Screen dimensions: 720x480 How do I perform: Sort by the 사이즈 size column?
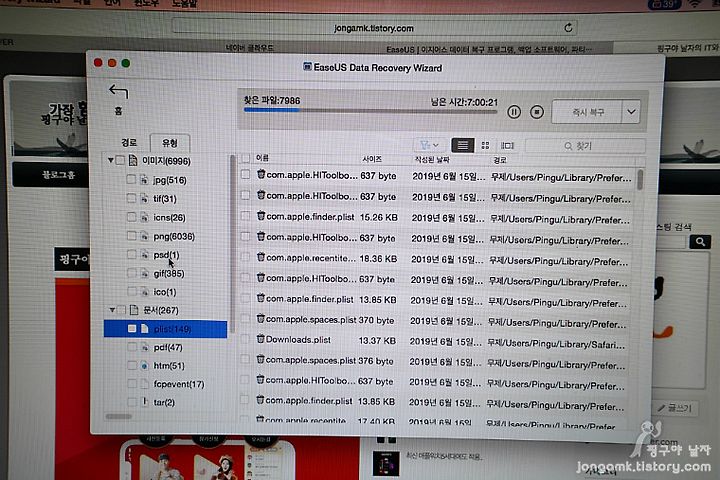pyautogui.click(x=372, y=159)
